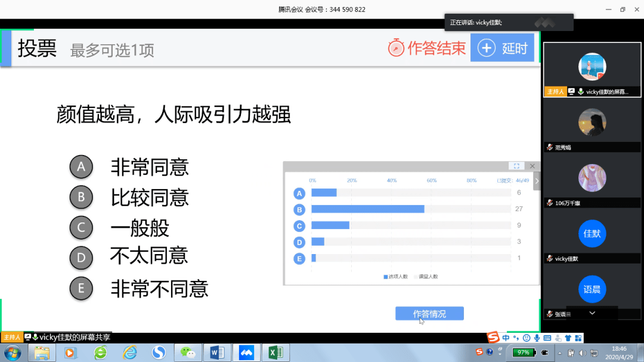Close the poll results chart panel
The height and width of the screenshot is (362, 644).
coord(532,166)
